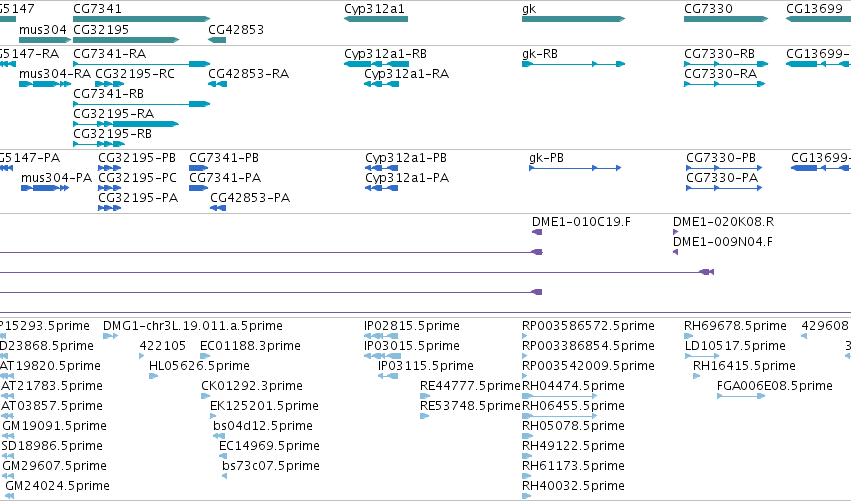Select protein CG7330-PA
The height and width of the screenshot is (501, 851).
(724, 188)
